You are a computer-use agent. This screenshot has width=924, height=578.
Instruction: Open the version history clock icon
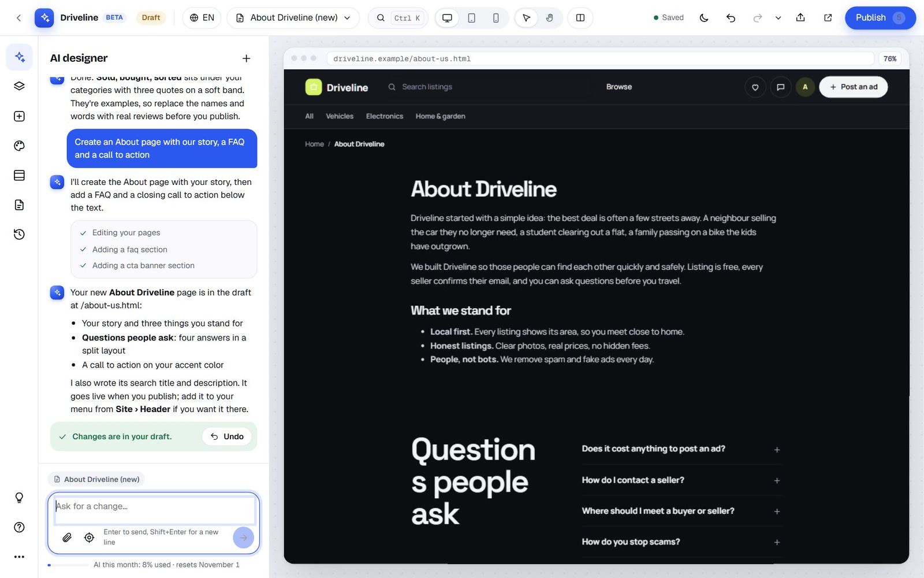[19, 234]
